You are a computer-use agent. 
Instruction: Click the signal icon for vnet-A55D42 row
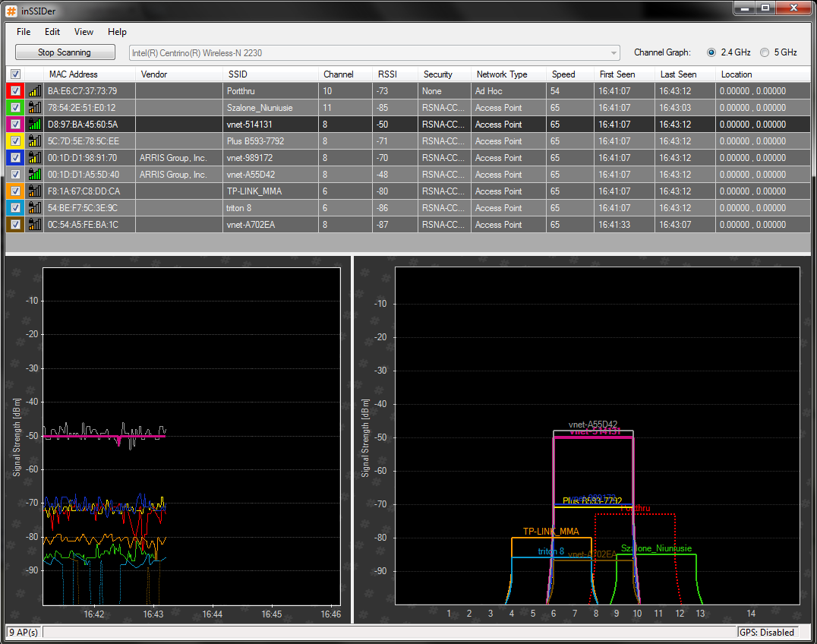pos(34,175)
